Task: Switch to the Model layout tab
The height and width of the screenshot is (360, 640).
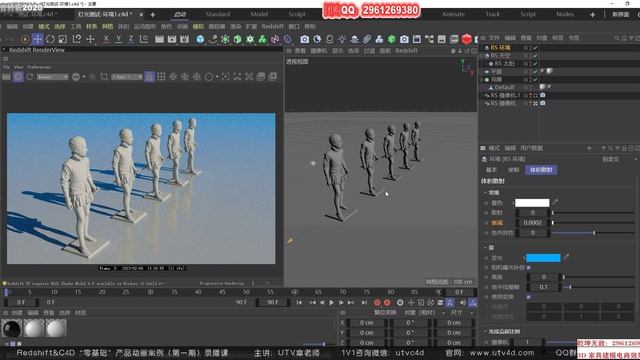Action: click(x=259, y=14)
